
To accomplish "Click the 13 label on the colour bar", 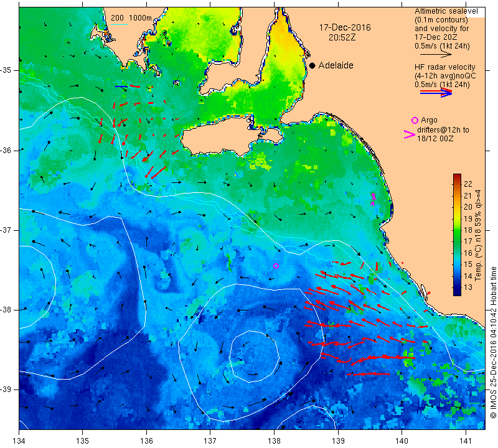I will (x=468, y=287).
